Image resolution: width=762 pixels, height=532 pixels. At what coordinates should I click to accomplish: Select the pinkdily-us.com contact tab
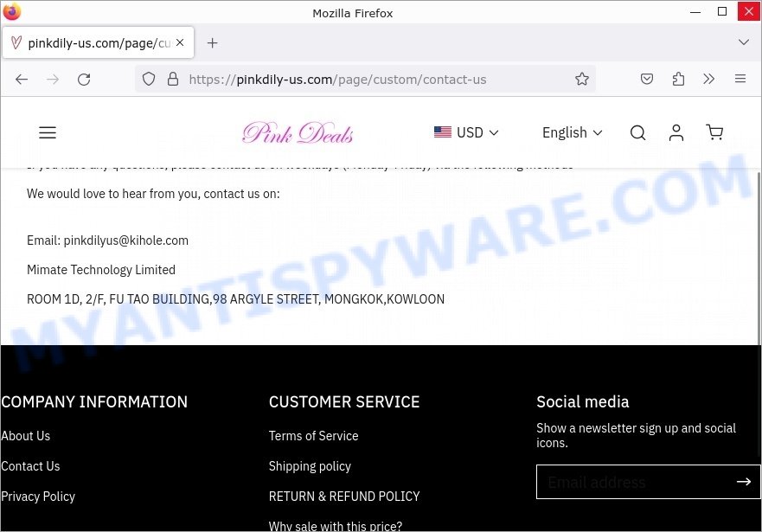98,42
